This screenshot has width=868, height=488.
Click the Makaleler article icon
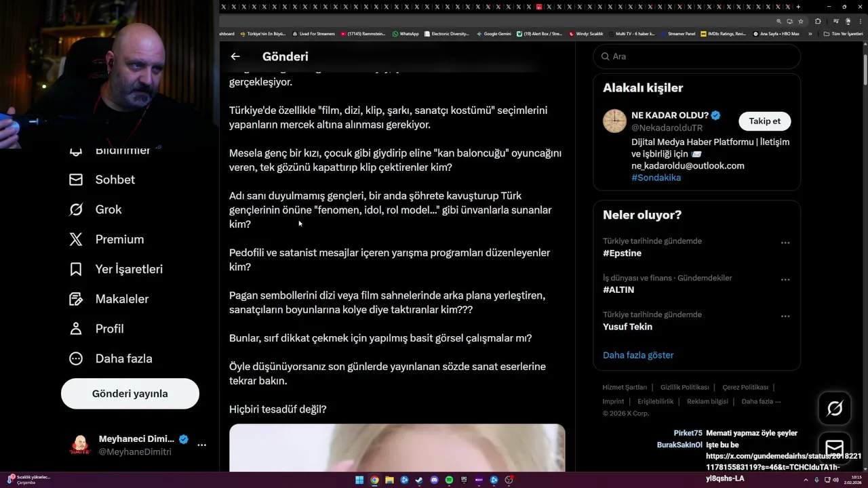point(76,299)
